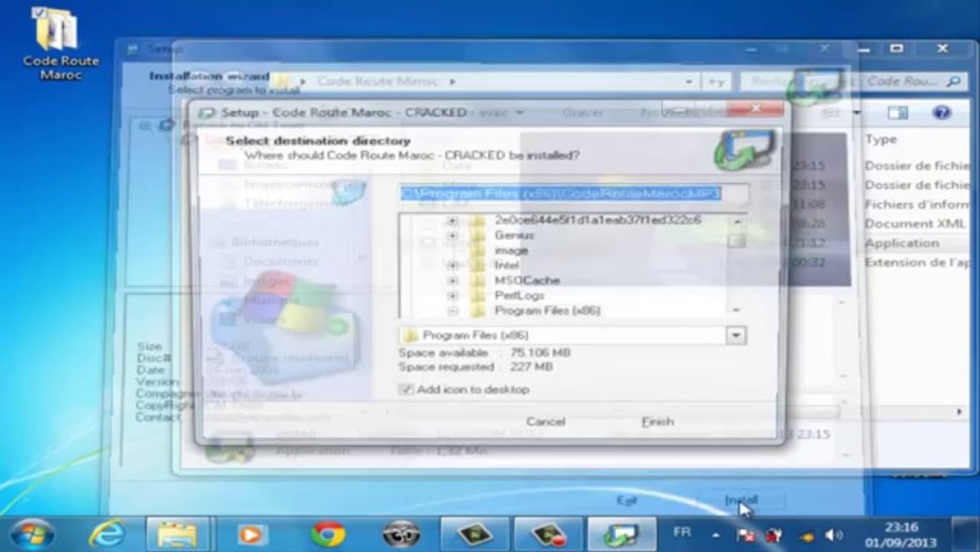This screenshot has width=980, height=552.
Task: Expand the MSOCache folder node
Action: click(452, 281)
